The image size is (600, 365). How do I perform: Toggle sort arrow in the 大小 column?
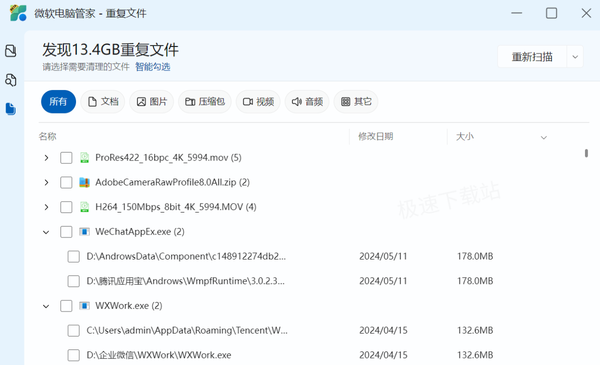[x=543, y=137]
